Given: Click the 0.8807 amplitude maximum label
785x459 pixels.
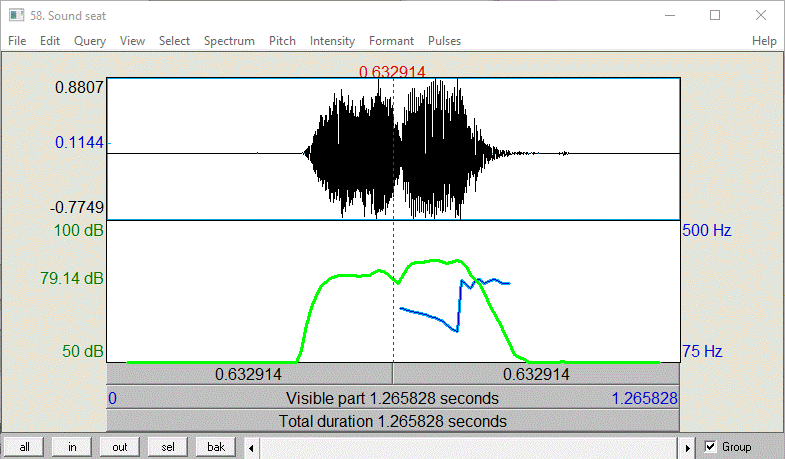Looking at the screenshot, I should 79,87.
